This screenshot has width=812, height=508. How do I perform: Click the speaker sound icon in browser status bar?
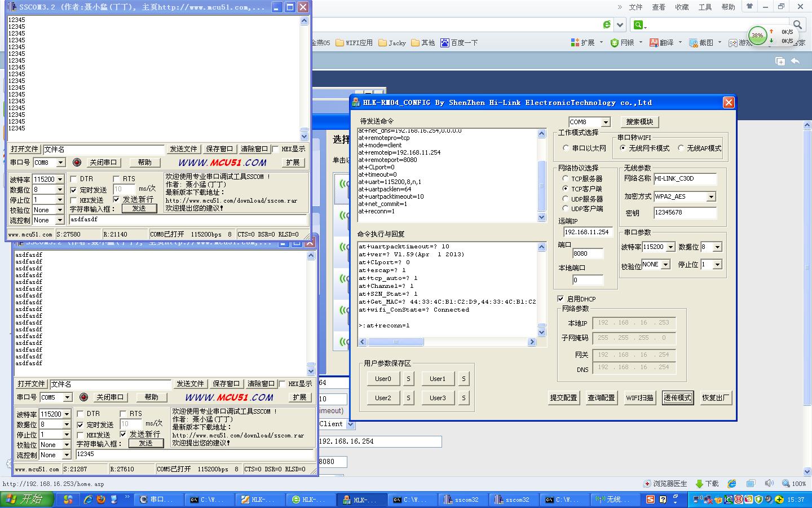(x=769, y=484)
